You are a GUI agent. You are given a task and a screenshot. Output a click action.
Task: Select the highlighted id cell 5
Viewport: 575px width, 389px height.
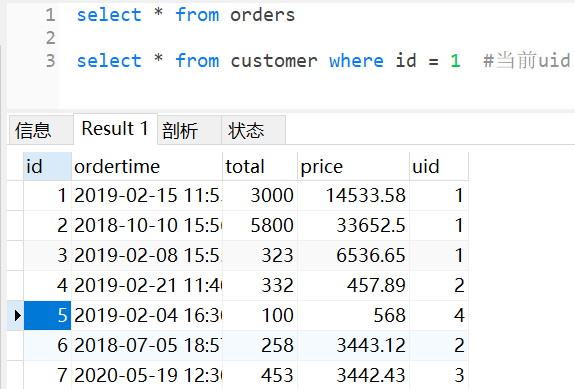47,315
